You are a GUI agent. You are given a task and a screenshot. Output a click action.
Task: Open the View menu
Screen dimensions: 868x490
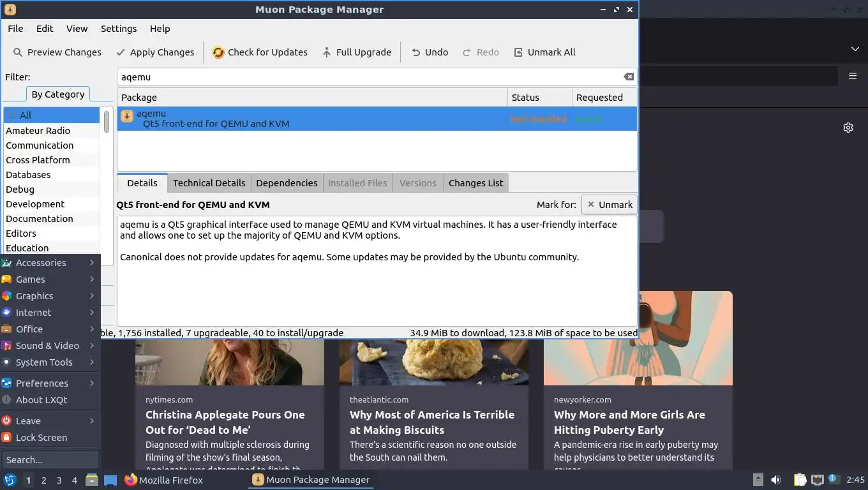click(77, 29)
